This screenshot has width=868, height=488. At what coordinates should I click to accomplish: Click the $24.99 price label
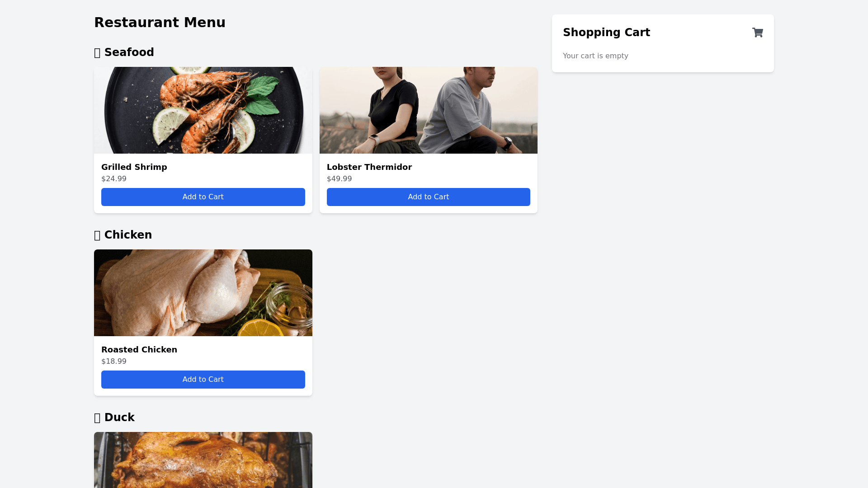(114, 179)
